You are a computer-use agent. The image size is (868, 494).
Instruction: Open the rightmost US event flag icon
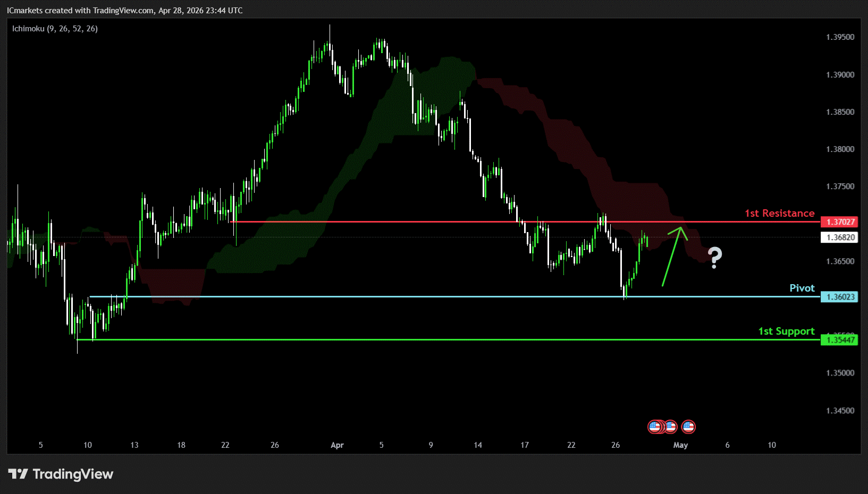pos(688,427)
